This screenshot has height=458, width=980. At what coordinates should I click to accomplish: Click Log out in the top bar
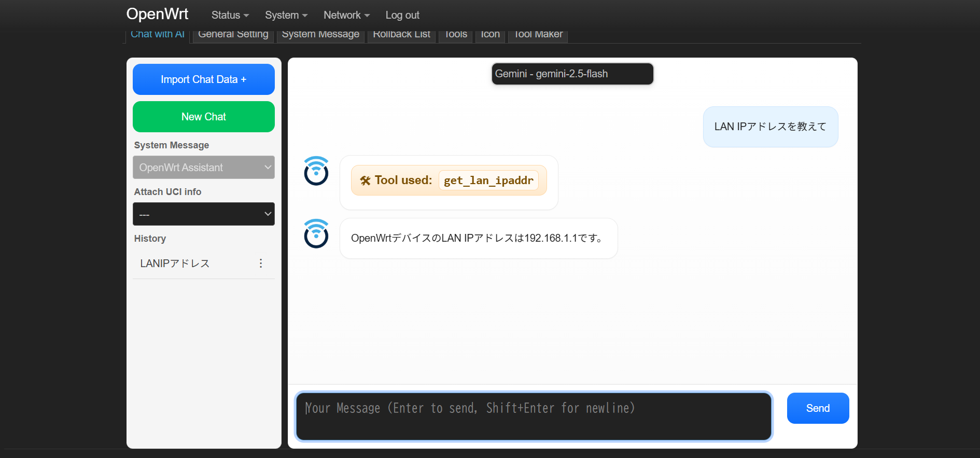(x=402, y=15)
